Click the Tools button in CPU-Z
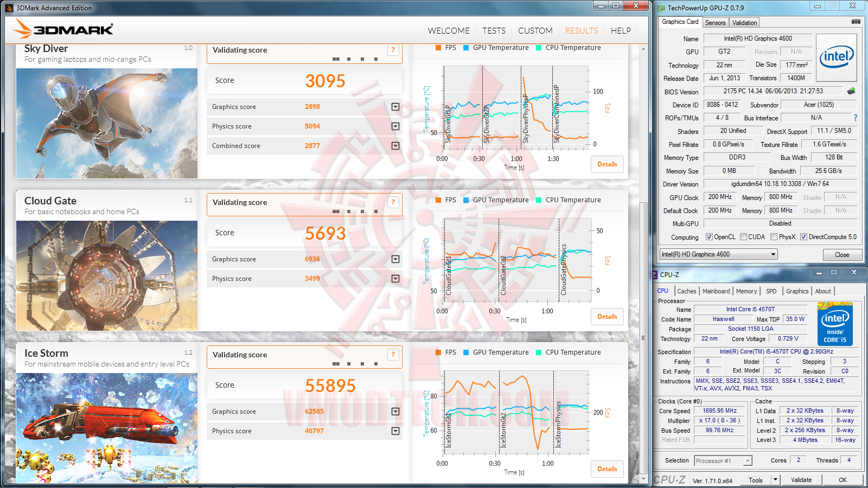Viewport: 868px width, 488px height. click(x=756, y=480)
